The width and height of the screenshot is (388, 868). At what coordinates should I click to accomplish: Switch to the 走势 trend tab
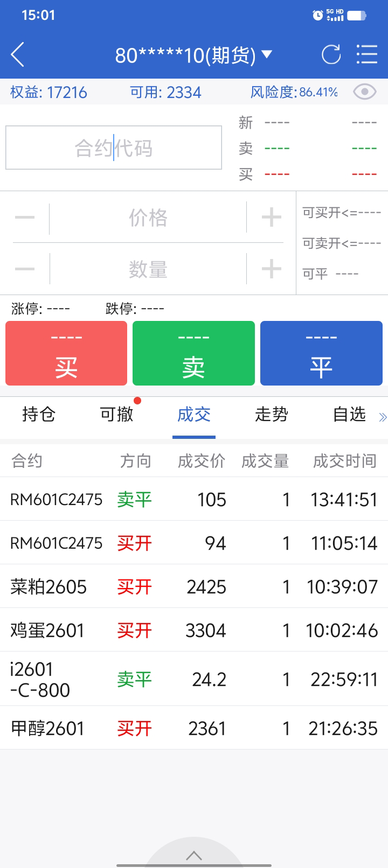(272, 415)
